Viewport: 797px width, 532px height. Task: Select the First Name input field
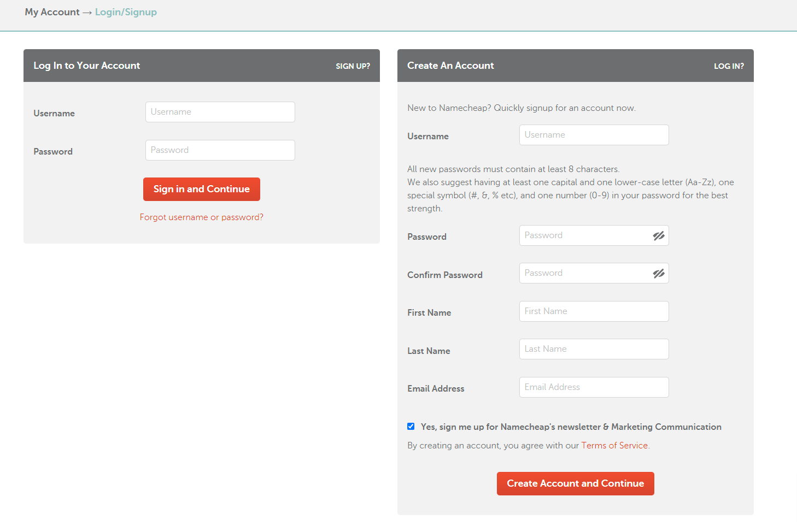(594, 311)
